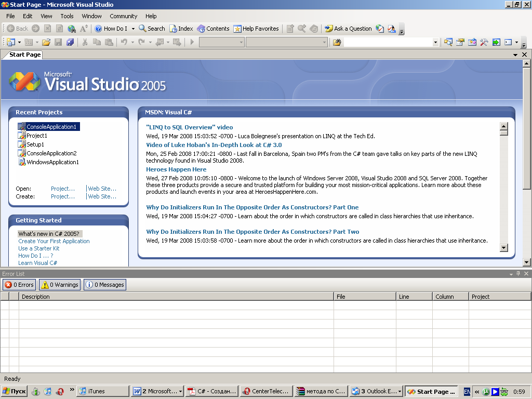Open Object Browser from toolbar
The width and height of the screenshot is (532, 399).
pyautogui.click(x=472, y=42)
